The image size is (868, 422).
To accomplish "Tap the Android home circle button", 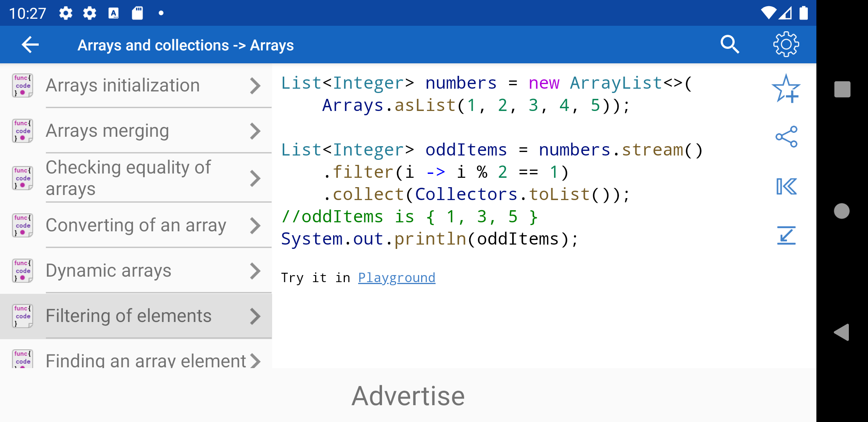I will pos(842,211).
